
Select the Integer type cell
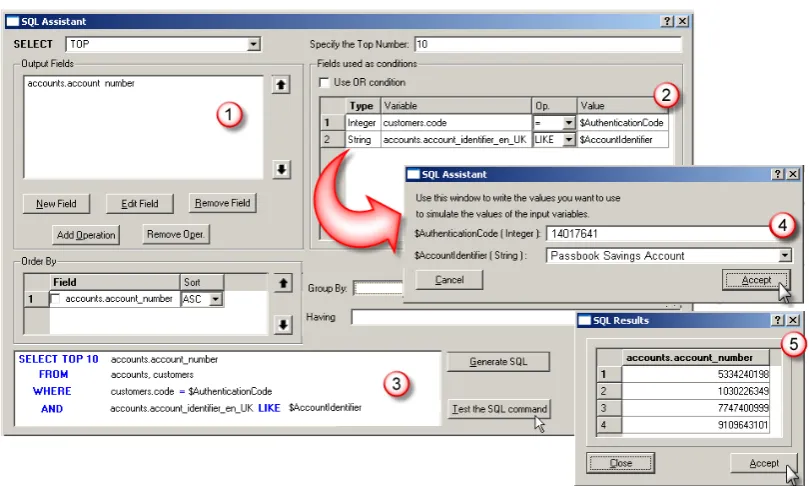[363, 123]
